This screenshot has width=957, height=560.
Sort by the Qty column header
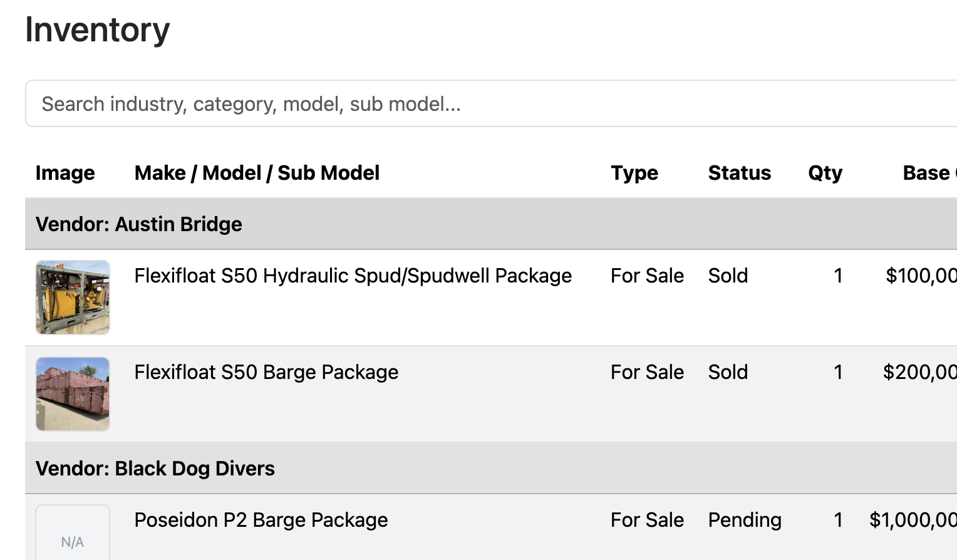pos(825,173)
